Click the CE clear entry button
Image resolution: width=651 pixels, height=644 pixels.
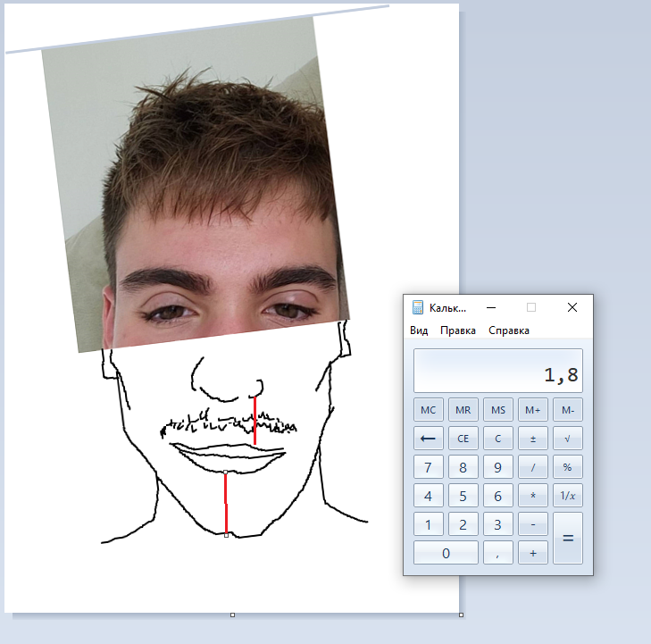(x=463, y=439)
